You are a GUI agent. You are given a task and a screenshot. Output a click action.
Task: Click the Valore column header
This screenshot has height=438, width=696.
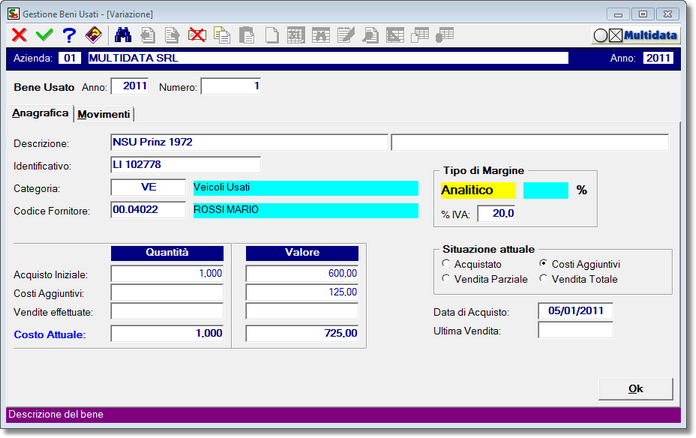(x=302, y=253)
